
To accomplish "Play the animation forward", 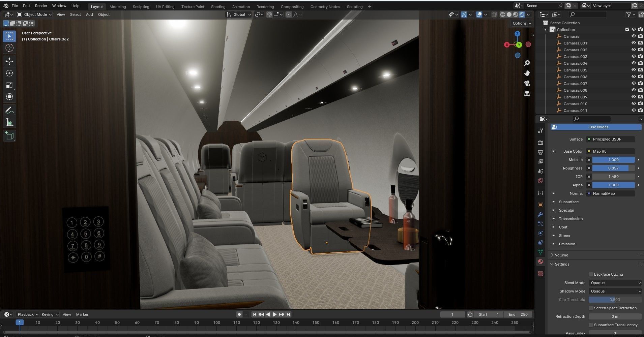I will coord(275,314).
